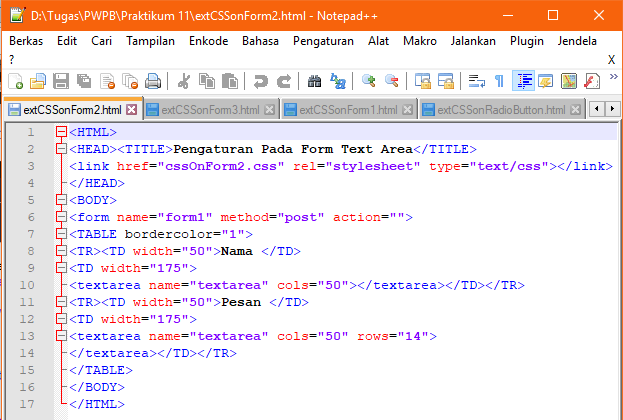Collapse the TR fold on line 8
This screenshot has width=623, height=420.
tap(61, 251)
